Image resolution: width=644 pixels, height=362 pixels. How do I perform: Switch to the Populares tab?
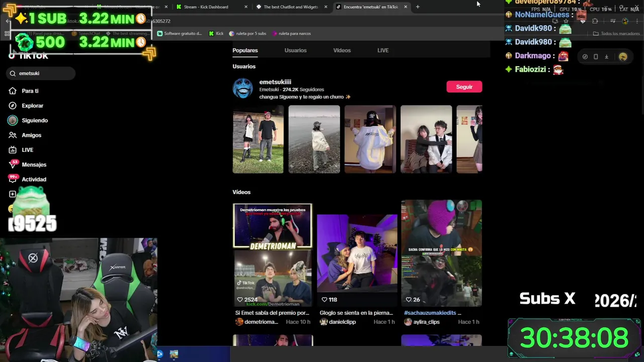tap(245, 50)
